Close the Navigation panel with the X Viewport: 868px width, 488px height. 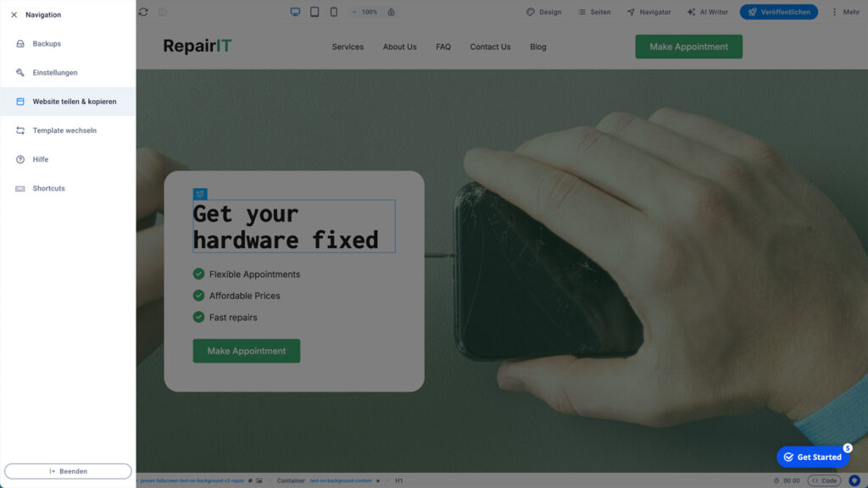14,14
